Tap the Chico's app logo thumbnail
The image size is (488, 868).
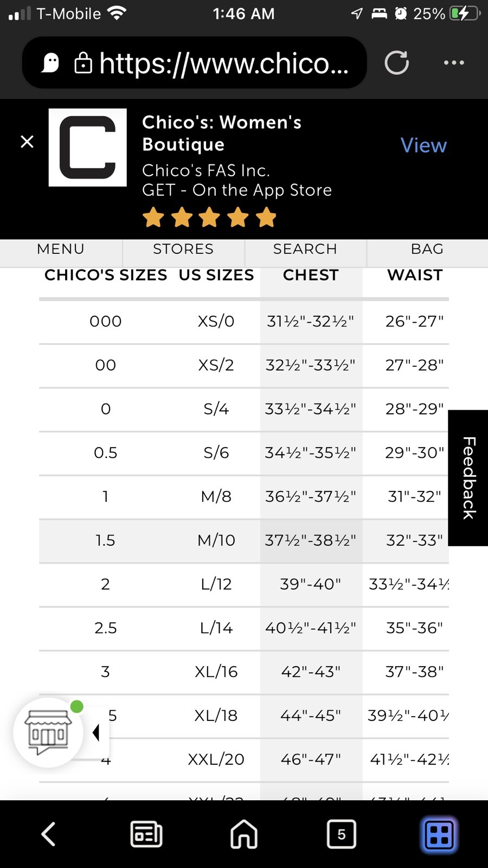click(88, 148)
